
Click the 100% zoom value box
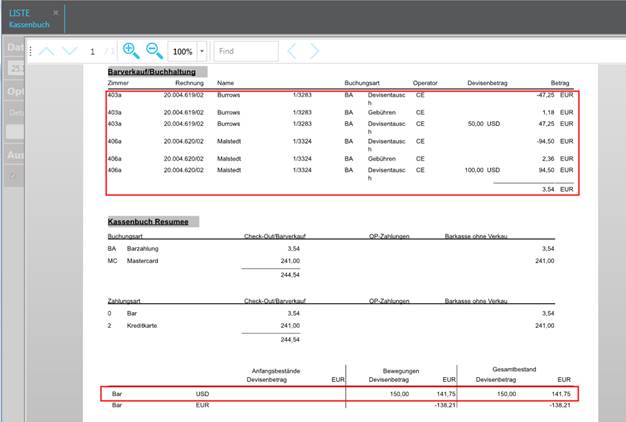point(181,51)
